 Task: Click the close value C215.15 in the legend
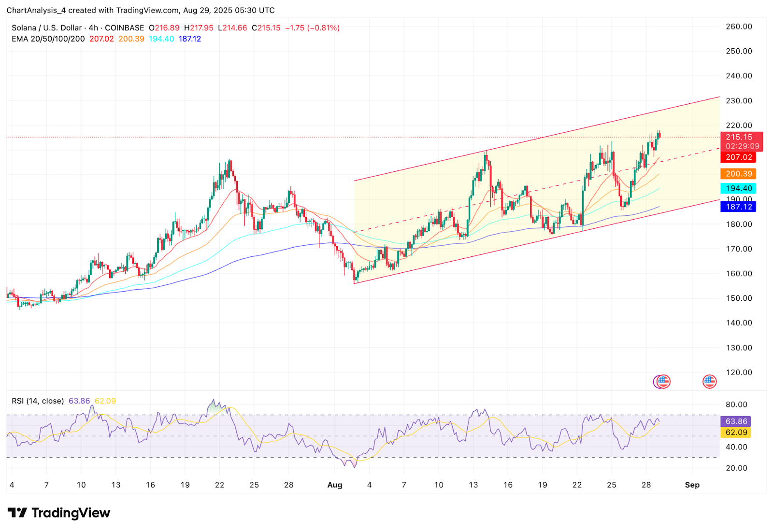point(266,28)
